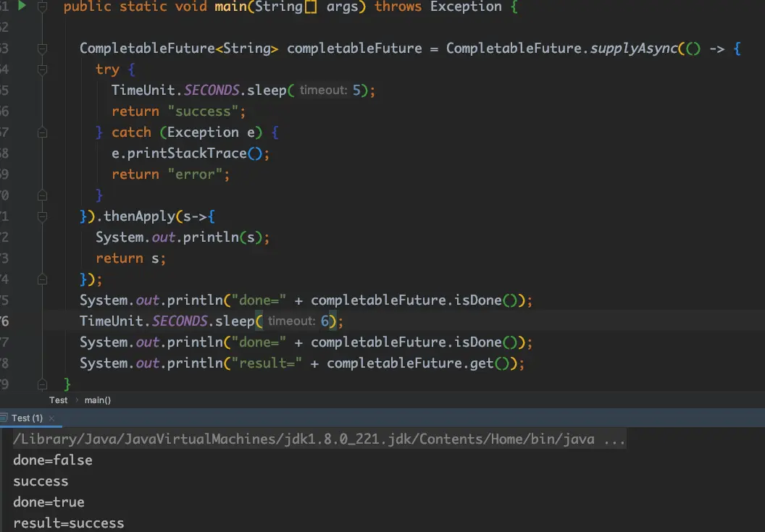Click the 'timeout:' hint before value 5
Image resolution: width=765 pixels, height=532 pixels.
[323, 90]
